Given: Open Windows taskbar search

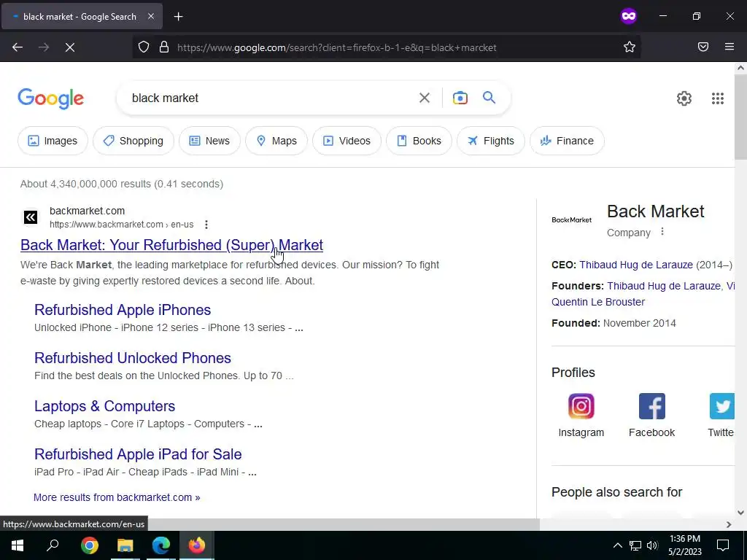Looking at the screenshot, I should 53,545.
